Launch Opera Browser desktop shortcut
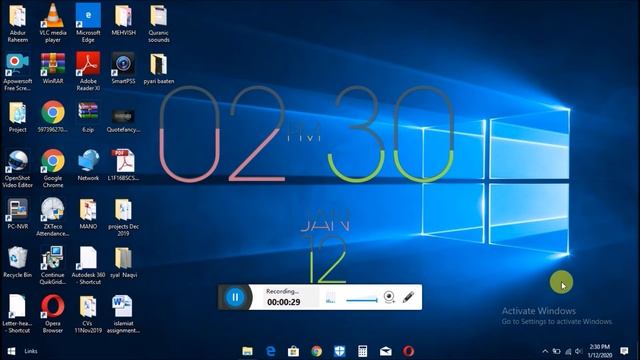The image size is (640, 360). click(x=53, y=314)
